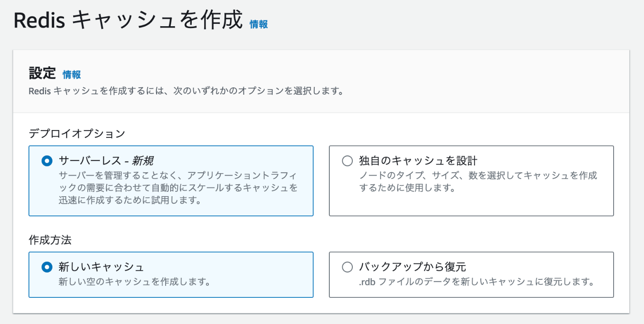Click the Redis キャッシュを作成 page title
The height and width of the screenshot is (324, 644).
tap(128, 21)
